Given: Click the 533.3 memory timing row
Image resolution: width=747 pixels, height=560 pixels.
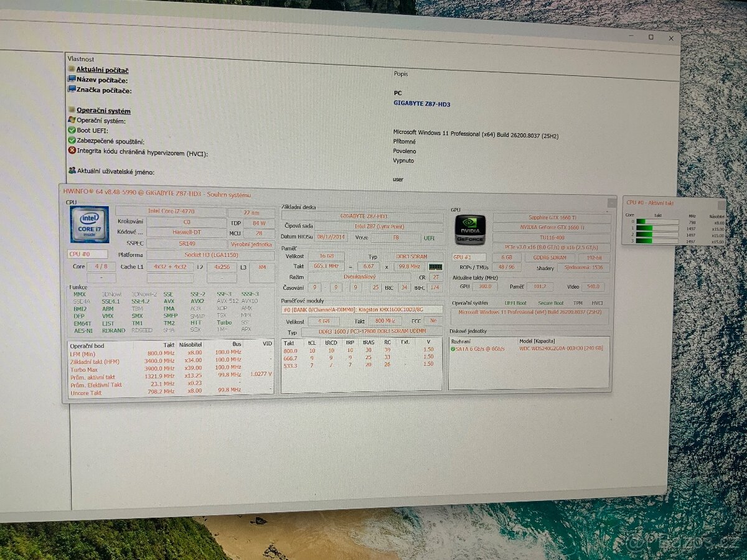Looking at the screenshot, I should coord(361,365).
